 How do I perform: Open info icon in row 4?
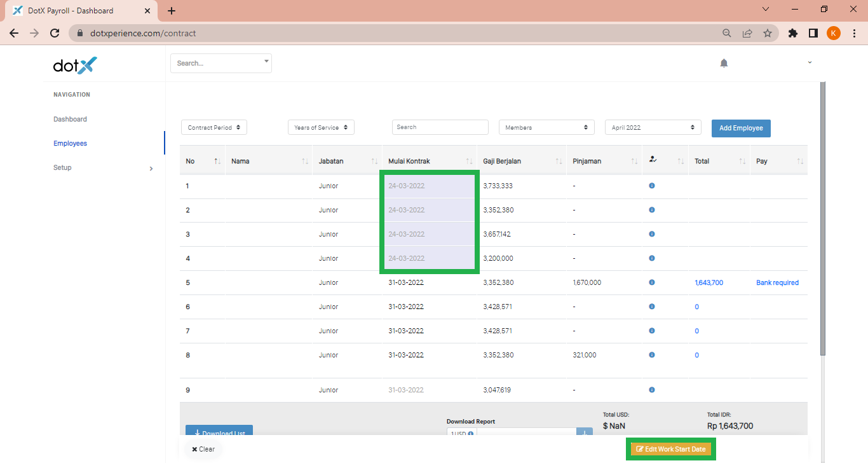(651, 258)
